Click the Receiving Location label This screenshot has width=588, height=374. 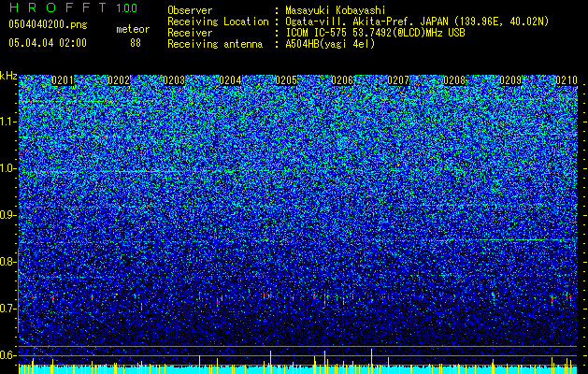point(218,22)
